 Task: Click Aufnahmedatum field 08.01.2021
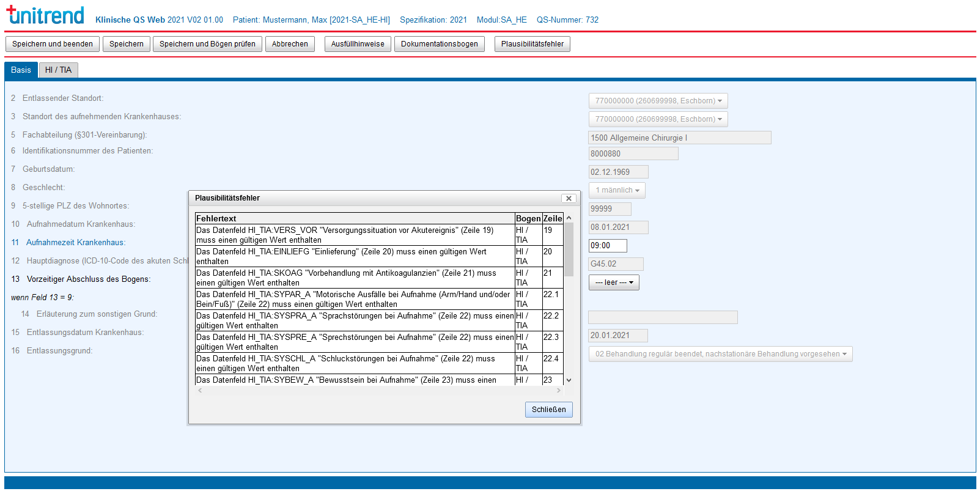(618, 227)
